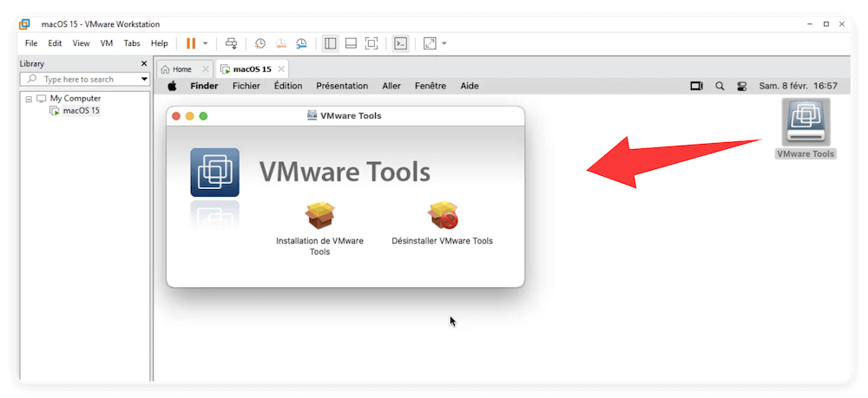Open the VM menu
The image size is (868, 398).
[x=107, y=43]
